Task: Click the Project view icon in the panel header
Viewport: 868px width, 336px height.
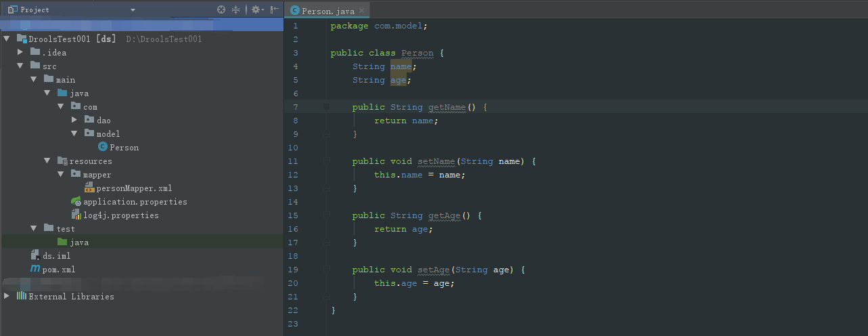Action: [x=12, y=9]
